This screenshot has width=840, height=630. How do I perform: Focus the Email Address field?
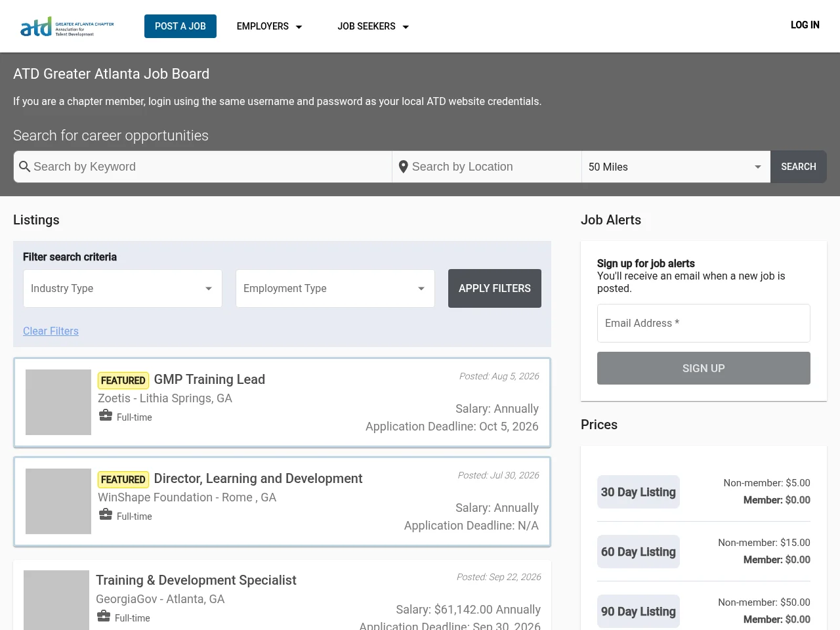[703, 323]
